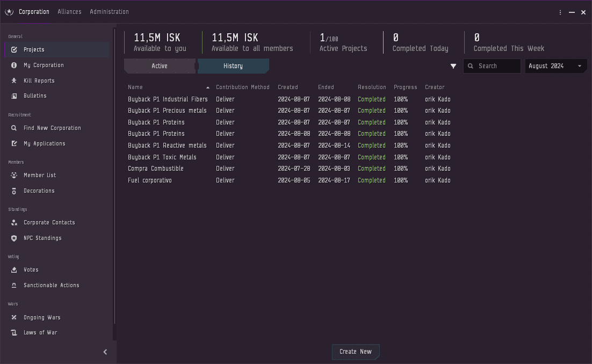Click the Member List icon
Viewport: 592px width, 364px height.
coord(14,175)
